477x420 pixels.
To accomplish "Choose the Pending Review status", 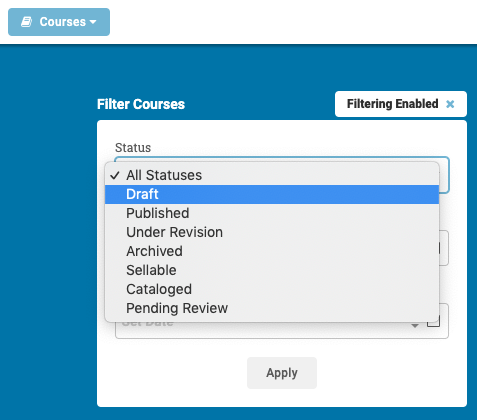I will 272,308.
